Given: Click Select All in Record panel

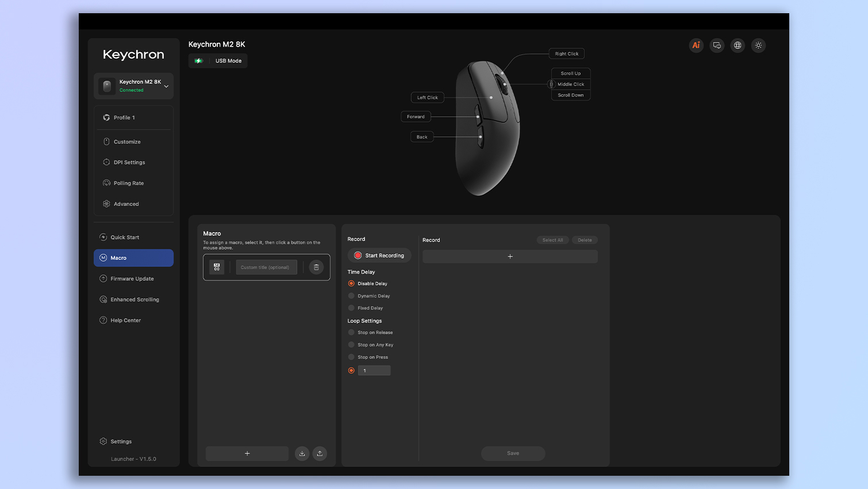Looking at the screenshot, I should (552, 240).
